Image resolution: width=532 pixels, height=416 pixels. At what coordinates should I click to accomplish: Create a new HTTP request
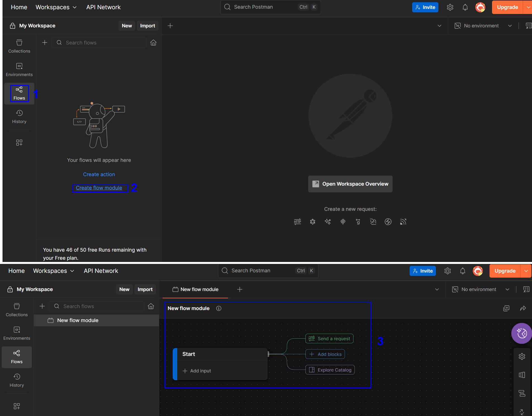point(297,222)
